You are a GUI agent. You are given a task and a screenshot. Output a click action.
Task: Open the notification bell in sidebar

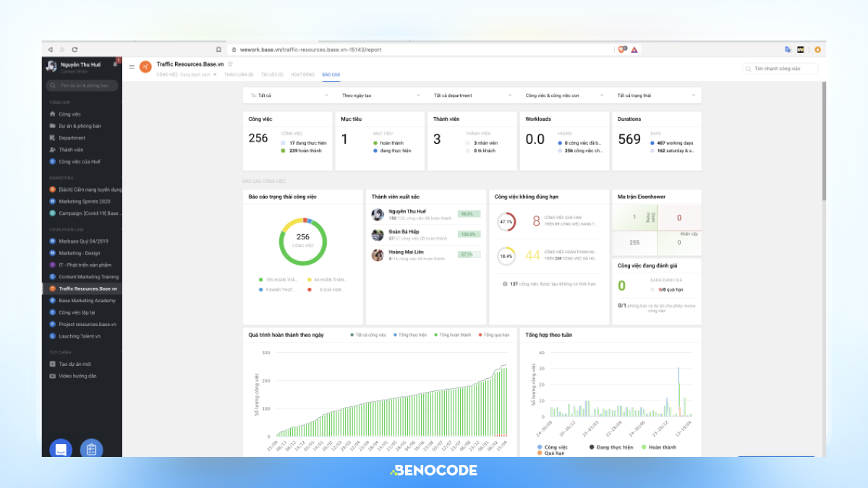pos(116,64)
